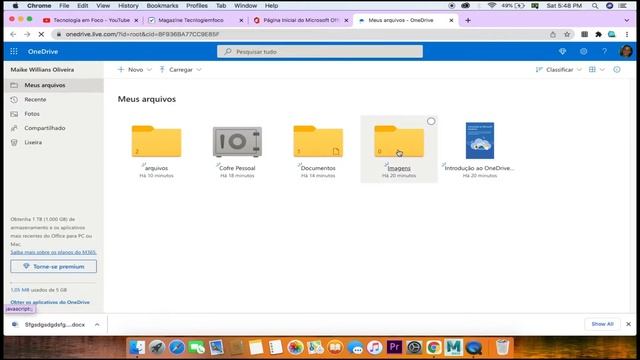Viewport: 640px width, 360px height.
Task: Open macOS Spotlight search
Action: [x=595, y=6]
